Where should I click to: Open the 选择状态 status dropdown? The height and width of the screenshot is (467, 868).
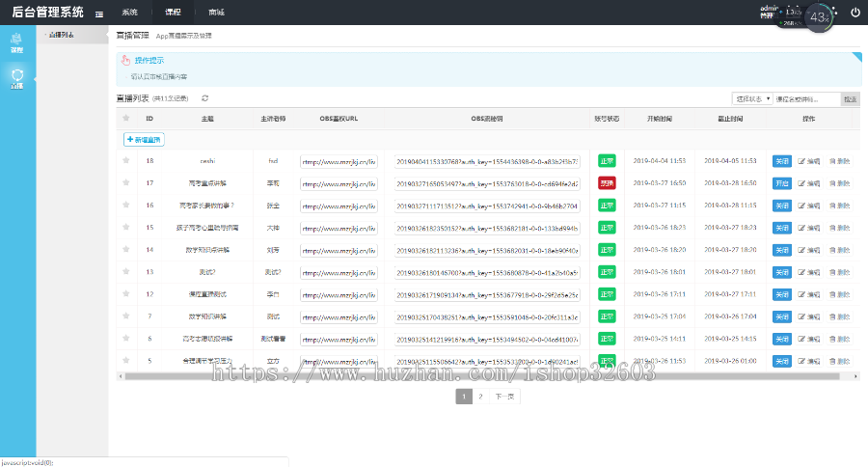752,98
